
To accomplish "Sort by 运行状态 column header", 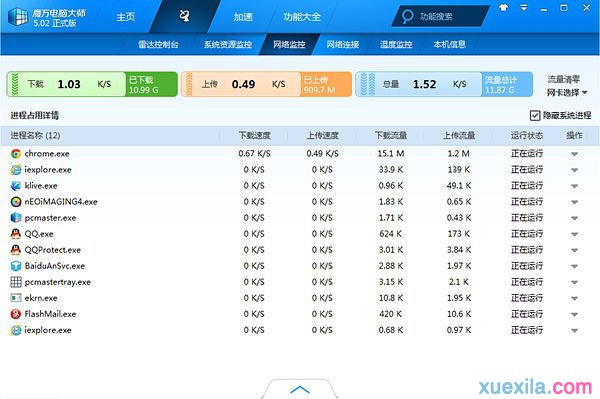I will click(527, 135).
